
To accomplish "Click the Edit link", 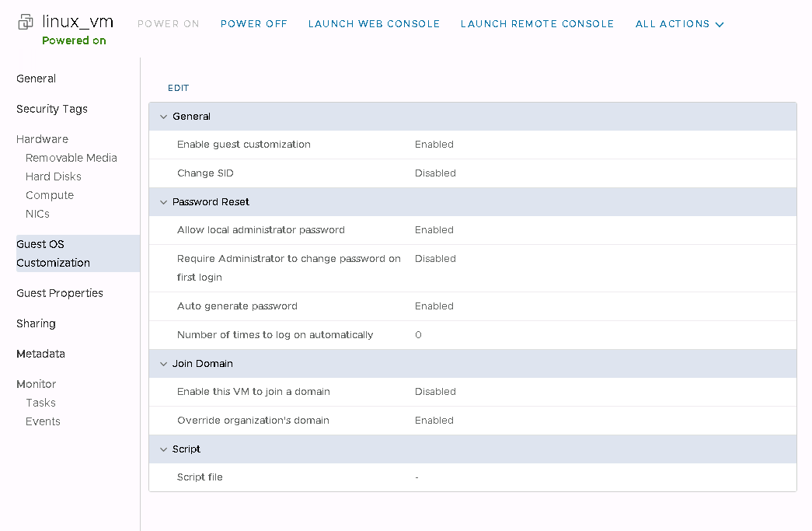I will 178,89.
